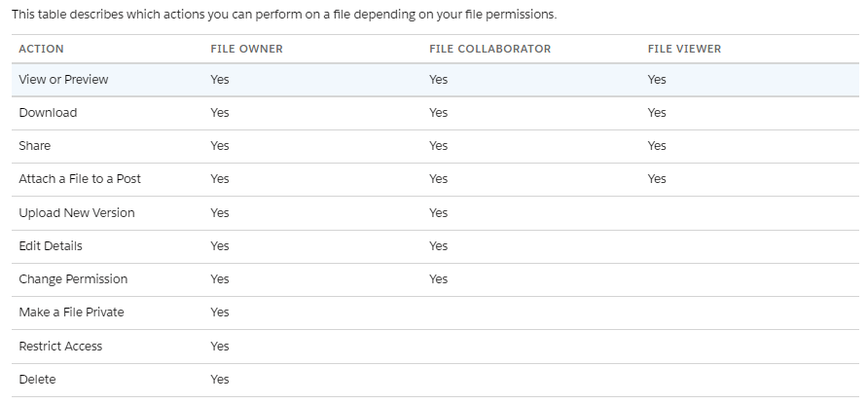Click the Share action cell

coord(35,146)
